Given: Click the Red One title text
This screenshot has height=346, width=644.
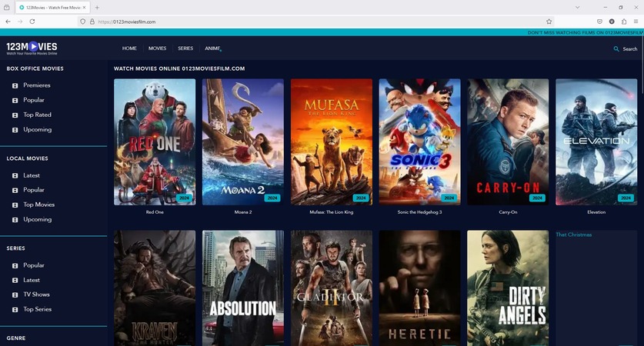Looking at the screenshot, I should 155,212.
